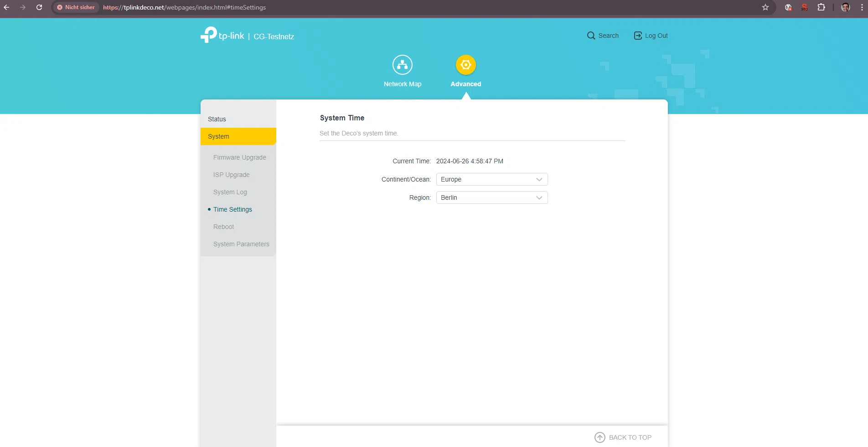Click the System Time heading
This screenshot has width=868, height=447.
tap(342, 118)
